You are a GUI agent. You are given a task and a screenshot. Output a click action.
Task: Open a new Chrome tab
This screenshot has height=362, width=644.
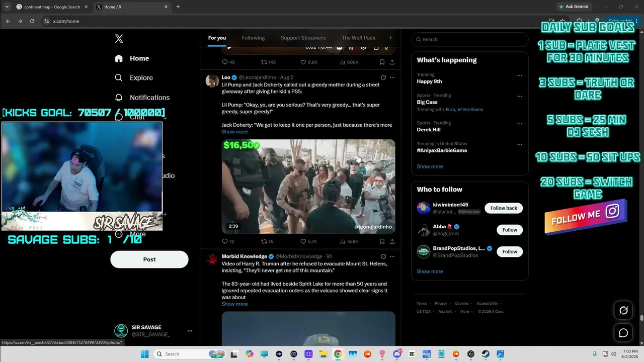click(178, 7)
